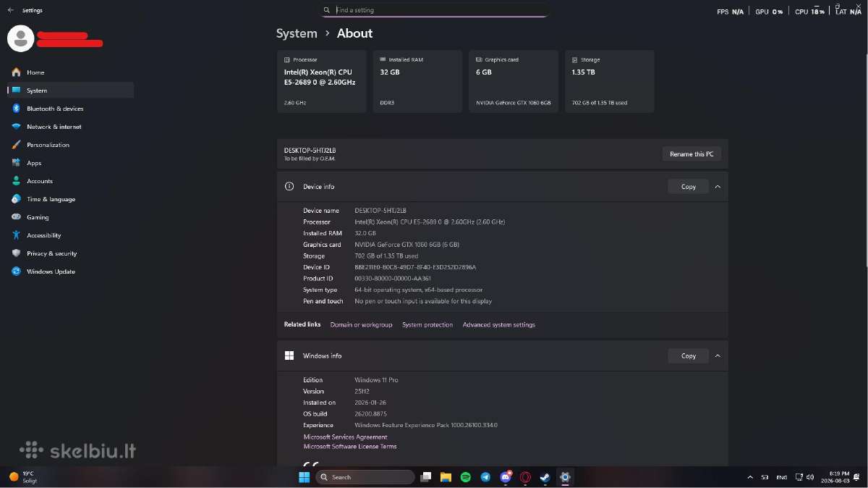Select System in the sidebar
The height and width of the screenshot is (488, 868).
[x=70, y=91]
